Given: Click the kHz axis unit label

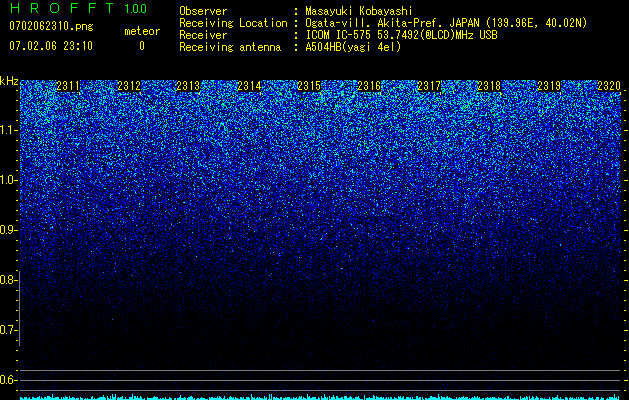Looking at the screenshot, I should coord(9,81).
